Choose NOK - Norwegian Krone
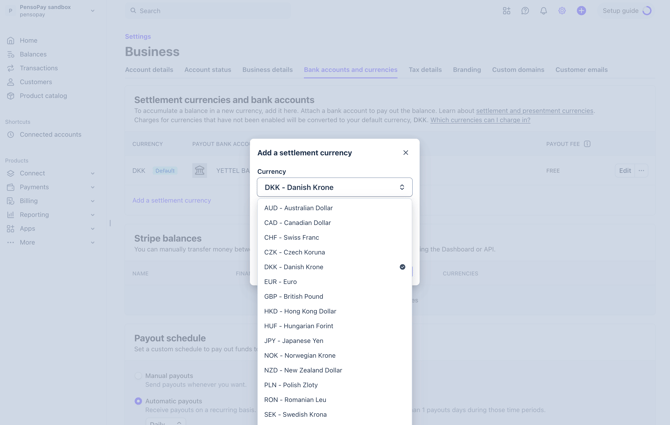Viewport: 670px width, 425px height. [335, 355]
